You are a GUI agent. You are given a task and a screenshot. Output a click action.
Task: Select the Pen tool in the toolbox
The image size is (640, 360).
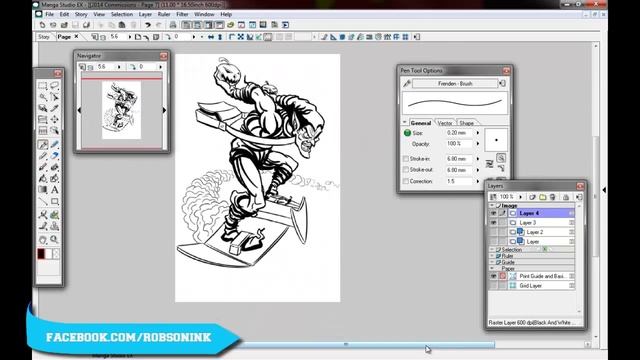[42, 144]
